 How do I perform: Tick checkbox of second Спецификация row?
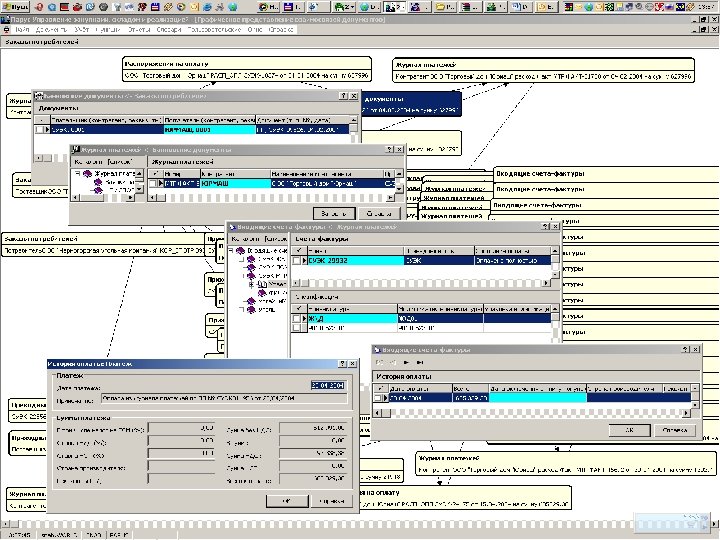click(x=296, y=328)
